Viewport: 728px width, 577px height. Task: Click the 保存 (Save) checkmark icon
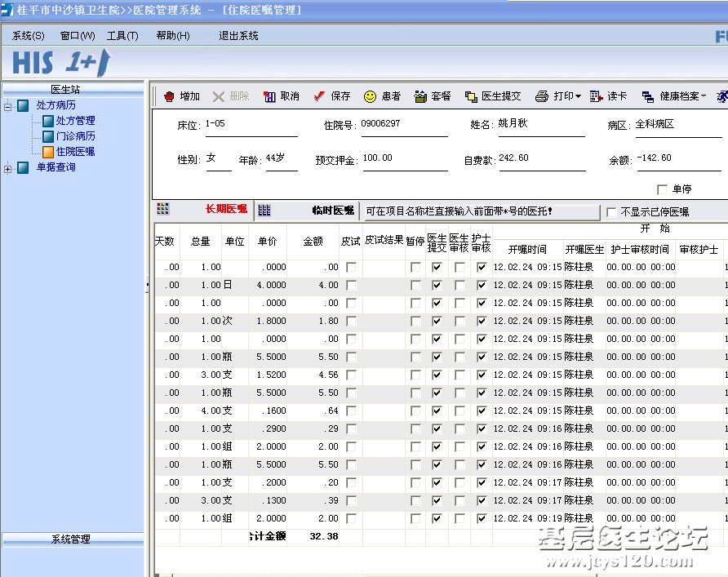coord(320,96)
